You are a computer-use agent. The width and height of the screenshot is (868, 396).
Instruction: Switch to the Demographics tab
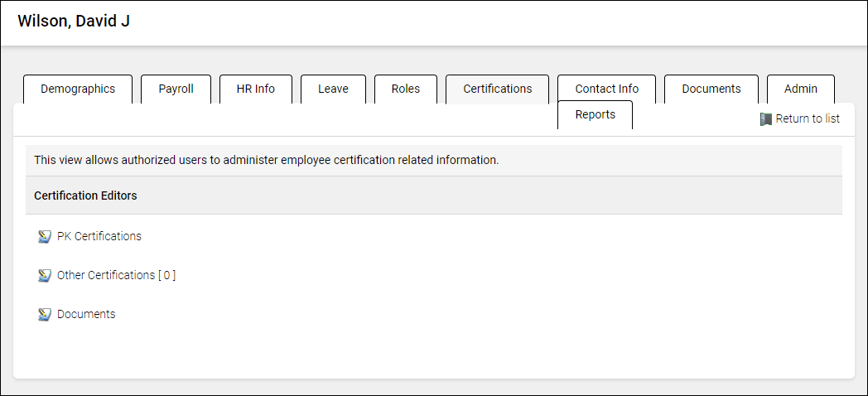(78, 89)
